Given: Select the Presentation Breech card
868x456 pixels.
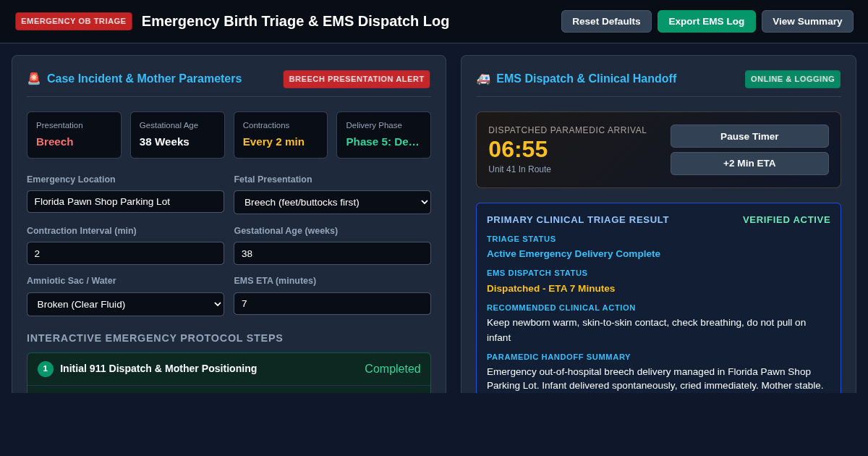Looking at the screenshot, I should pyautogui.click(x=74, y=135).
